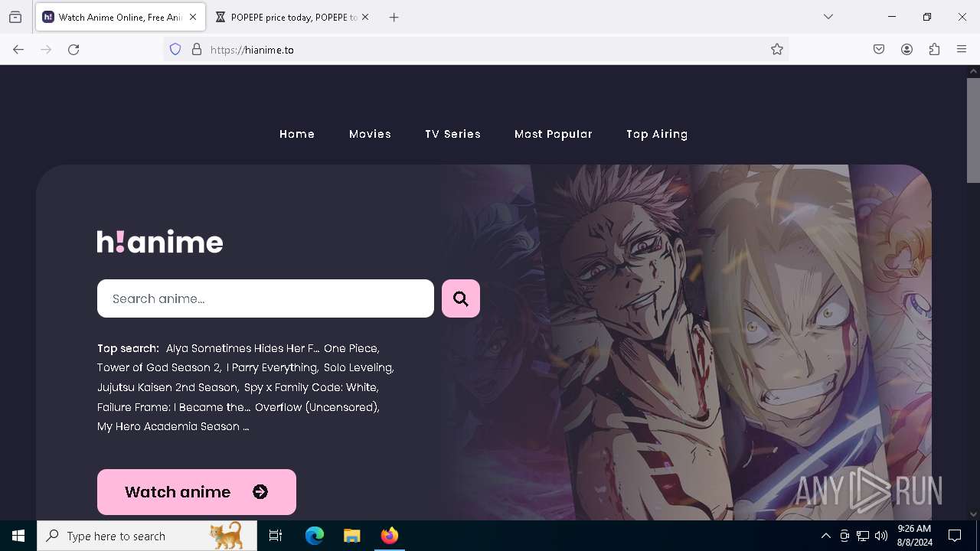Click the Firefox taskbar icon
The width and height of the screenshot is (980, 551).
(x=389, y=536)
